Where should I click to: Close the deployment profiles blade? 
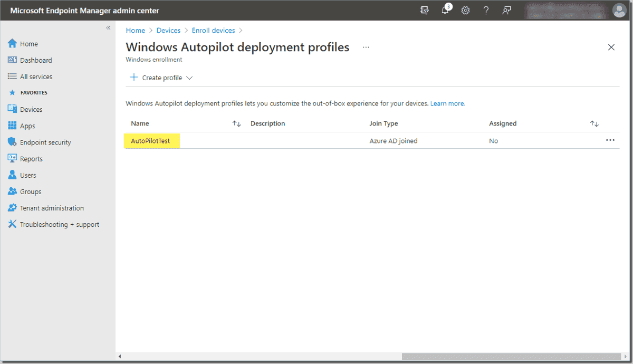(x=611, y=47)
